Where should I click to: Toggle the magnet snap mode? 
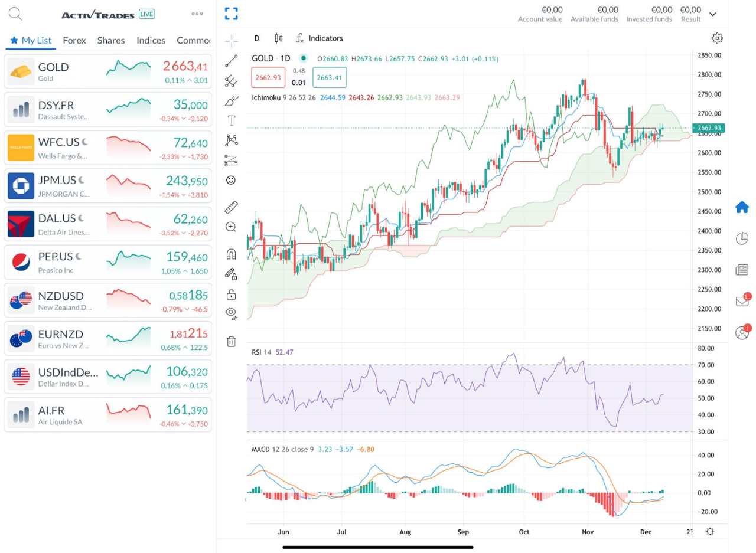click(x=232, y=254)
